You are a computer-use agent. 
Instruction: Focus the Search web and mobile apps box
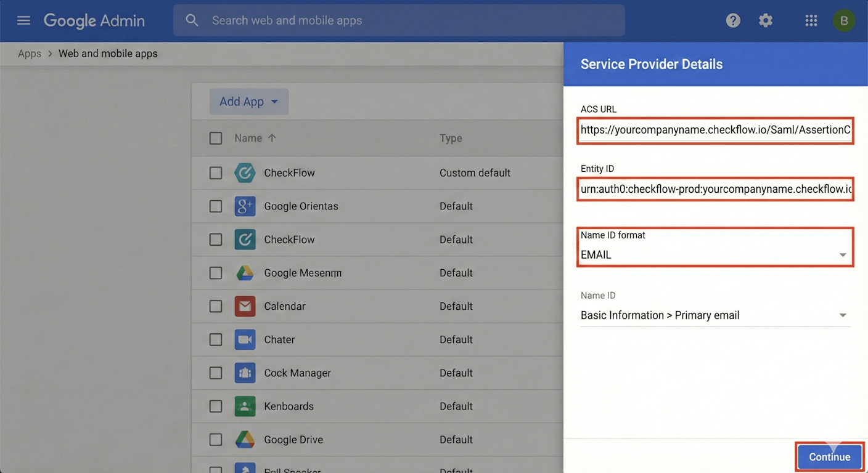tap(399, 20)
